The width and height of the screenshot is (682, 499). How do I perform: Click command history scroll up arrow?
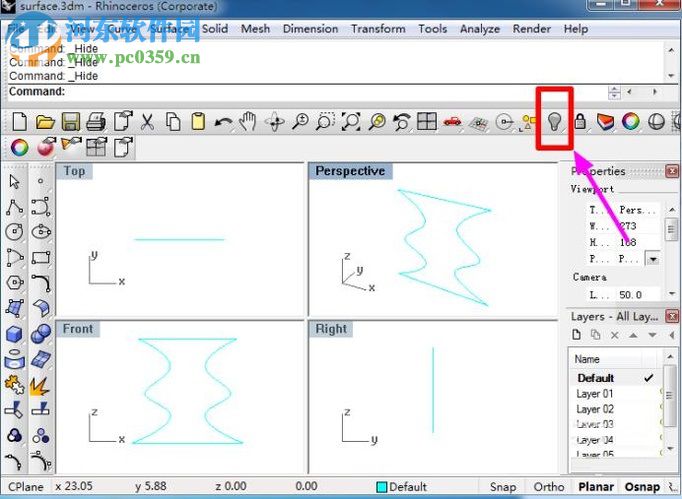[x=671, y=50]
